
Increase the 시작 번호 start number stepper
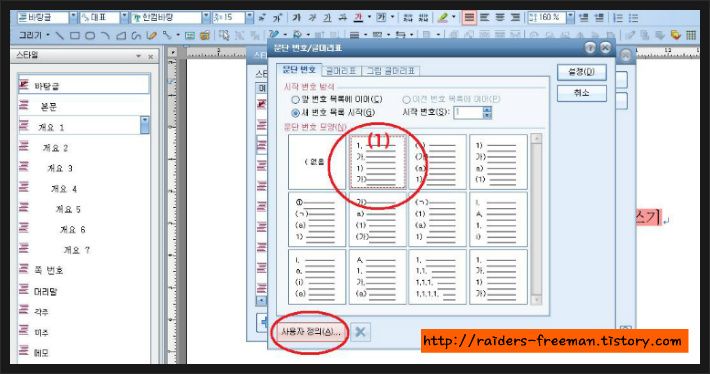tap(487, 110)
